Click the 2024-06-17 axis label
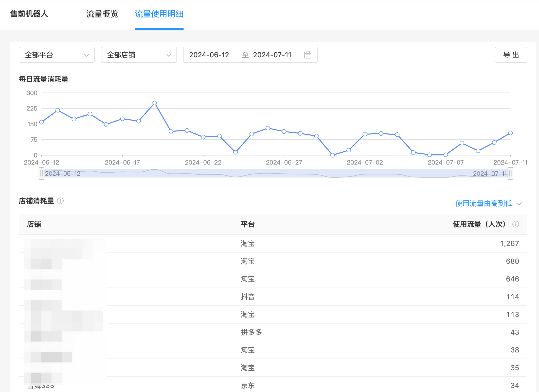This screenshot has width=539, height=392. coord(122,162)
